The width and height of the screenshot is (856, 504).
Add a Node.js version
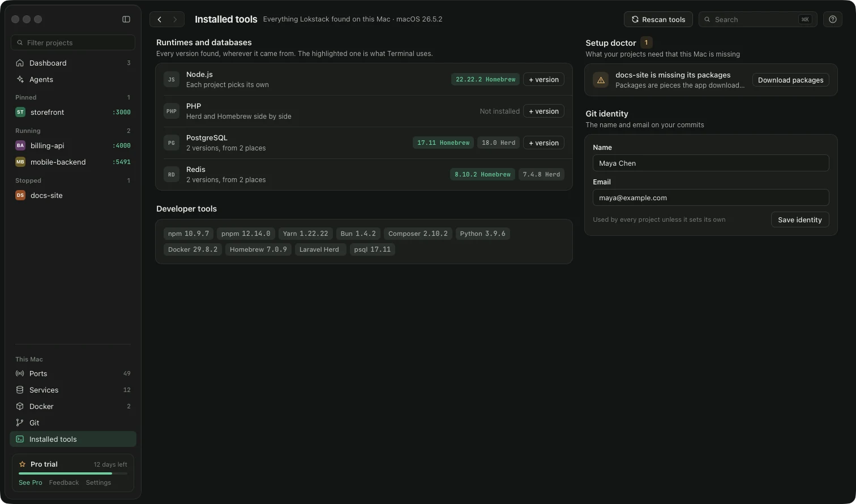[x=543, y=79]
